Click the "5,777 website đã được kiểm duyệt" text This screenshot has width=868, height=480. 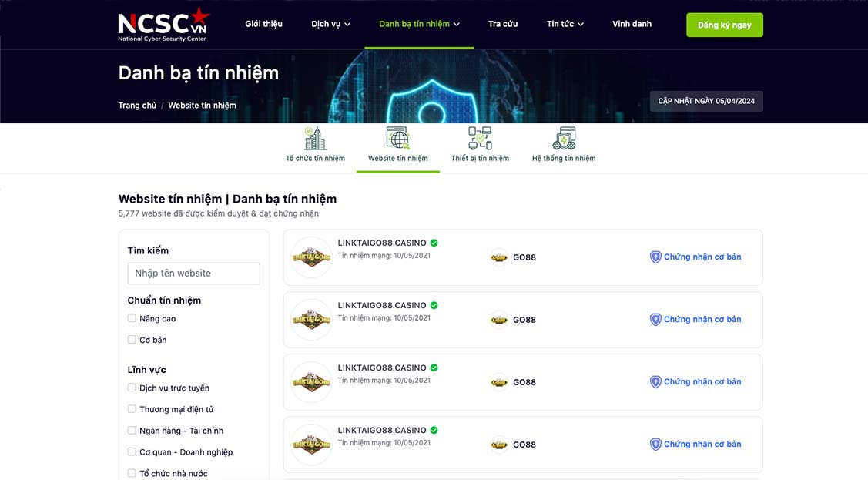(x=219, y=213)
